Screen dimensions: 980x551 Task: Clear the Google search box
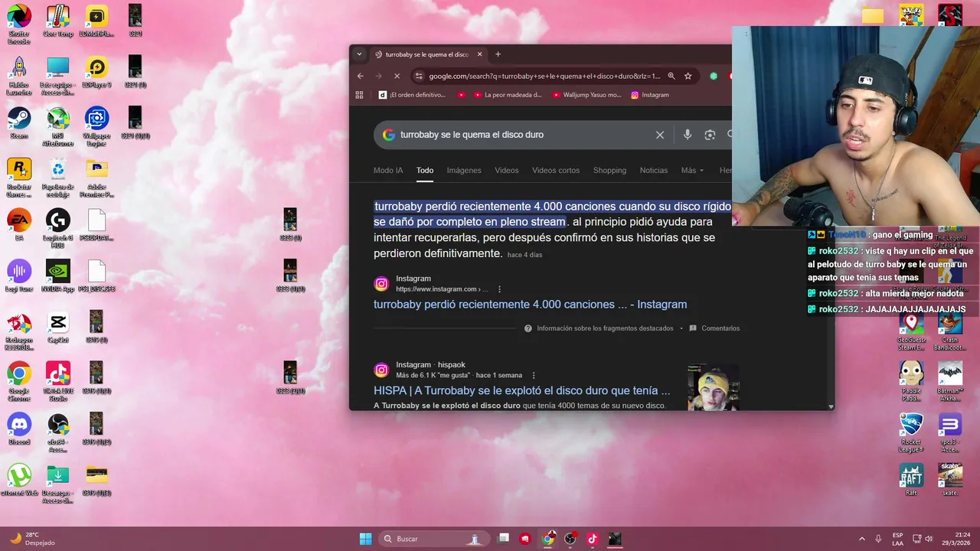click(x=660, y=135)
